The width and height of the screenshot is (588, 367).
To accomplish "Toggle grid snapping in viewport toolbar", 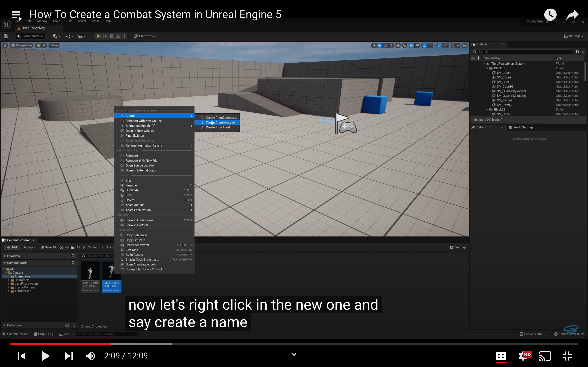I will click(x=412, y=45).
